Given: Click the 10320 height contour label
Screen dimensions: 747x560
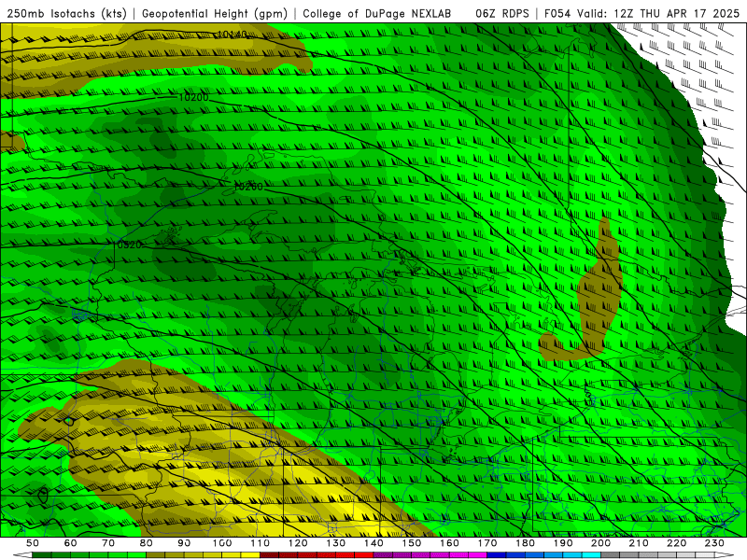Looking at the screenshot, I should (129, 245).
